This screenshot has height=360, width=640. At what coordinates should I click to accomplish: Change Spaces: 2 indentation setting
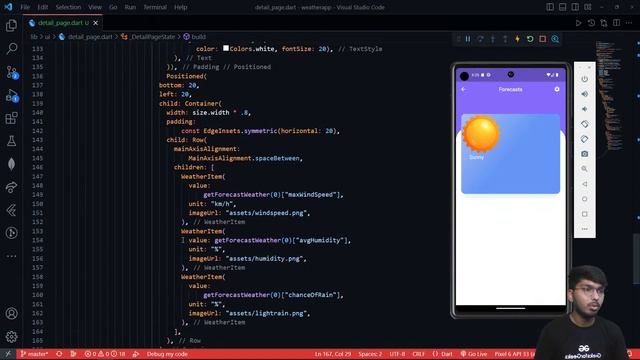[370, 354]
